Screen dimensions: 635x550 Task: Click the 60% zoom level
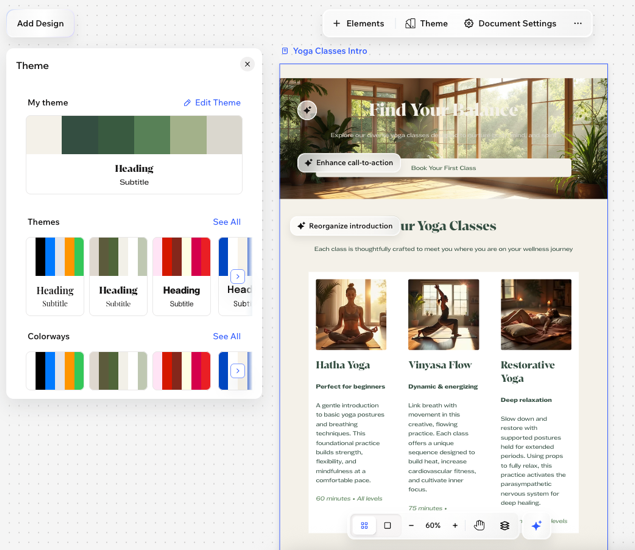pos(433,525)
